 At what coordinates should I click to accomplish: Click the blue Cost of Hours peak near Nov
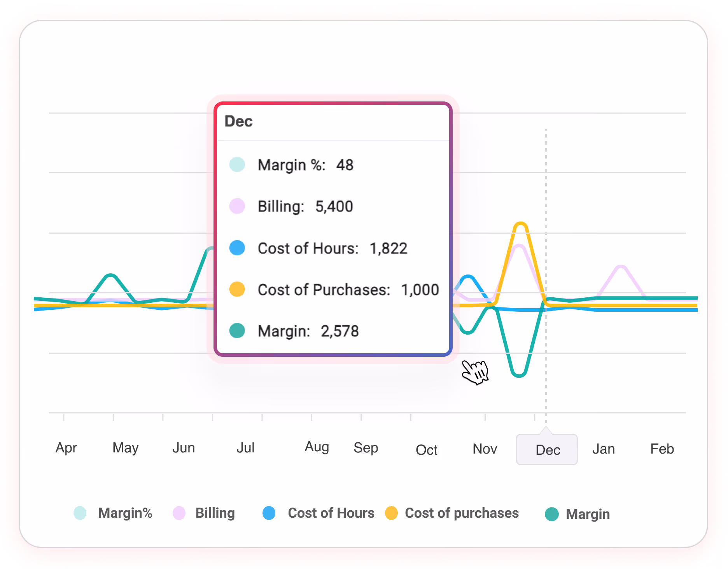tap(468, 277)
